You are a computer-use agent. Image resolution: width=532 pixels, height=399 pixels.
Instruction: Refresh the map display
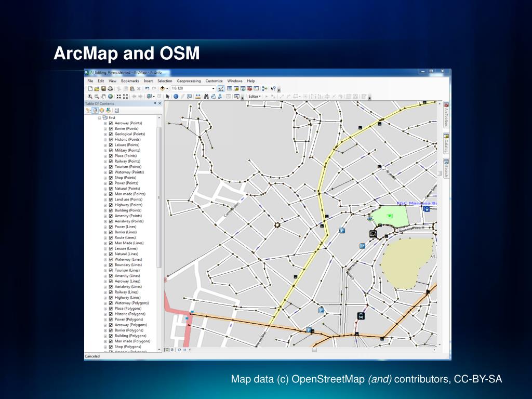179,350
